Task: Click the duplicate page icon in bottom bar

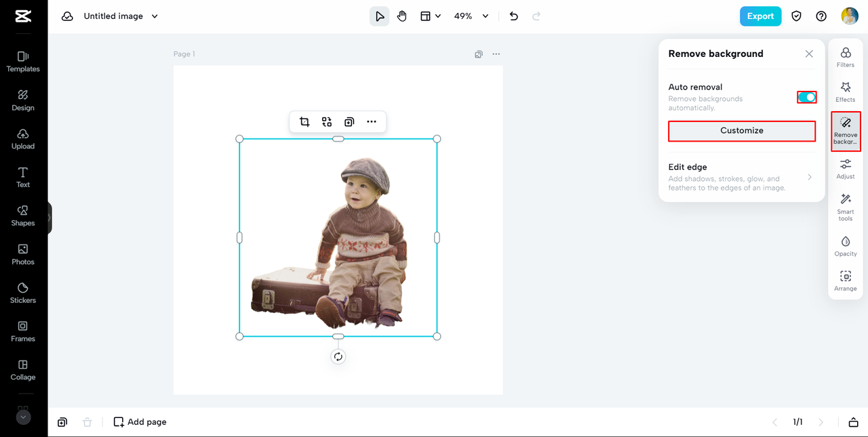Action: pyautogui.click(x=62, y=422)
